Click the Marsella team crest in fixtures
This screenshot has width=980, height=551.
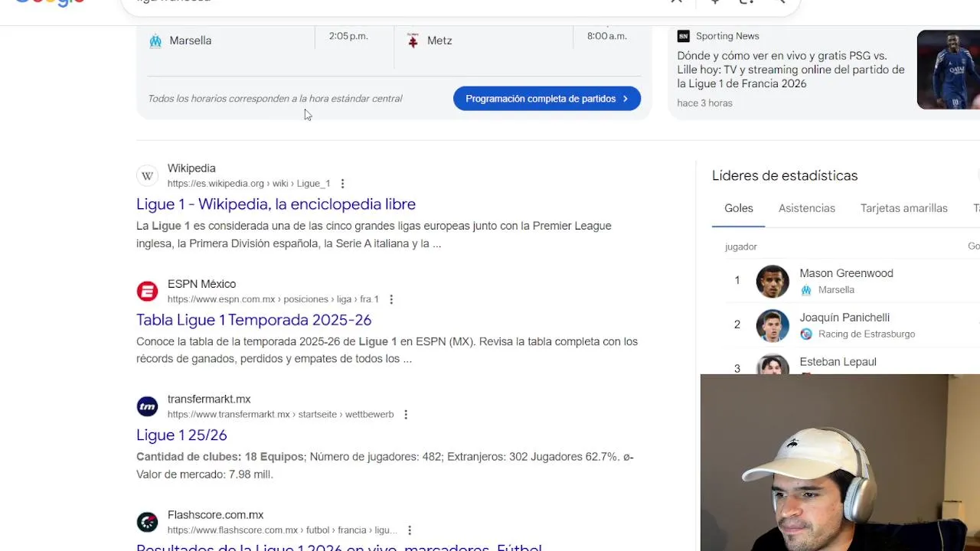(155, 41)
